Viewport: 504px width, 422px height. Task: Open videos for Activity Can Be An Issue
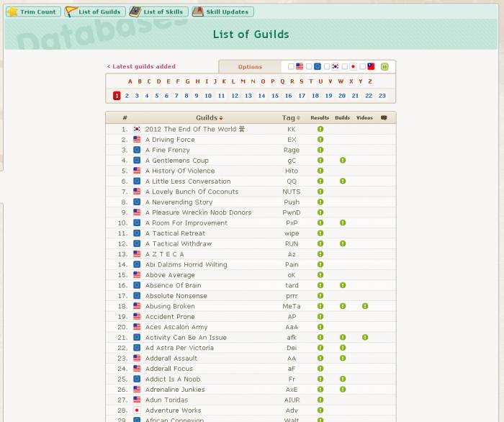(365, 338)
